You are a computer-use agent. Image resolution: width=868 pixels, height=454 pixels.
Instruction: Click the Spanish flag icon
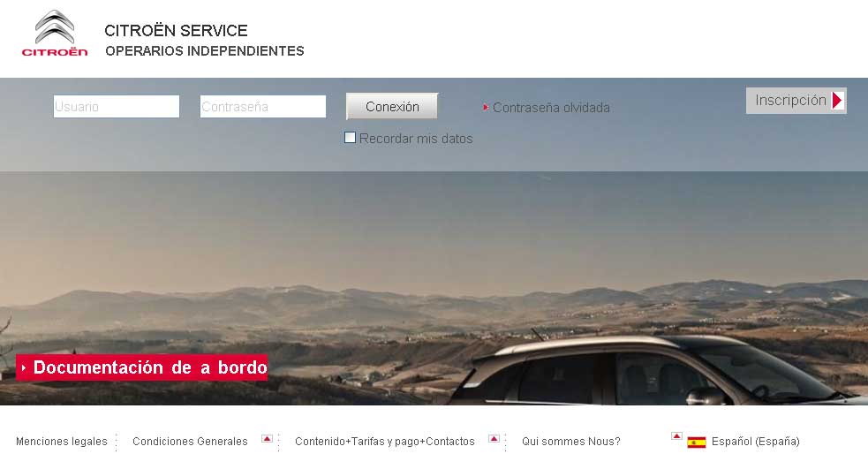point(697,442)
